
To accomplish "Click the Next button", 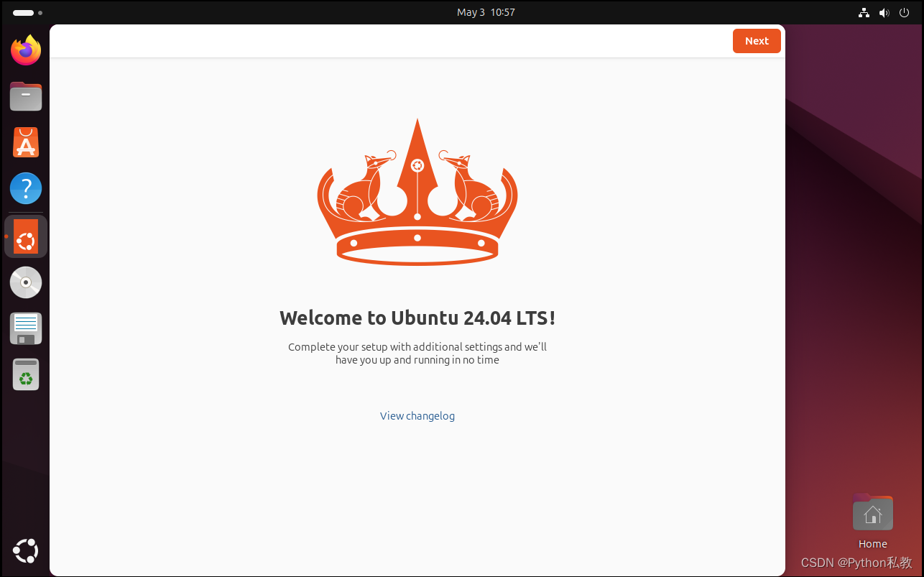I will 757,41.
